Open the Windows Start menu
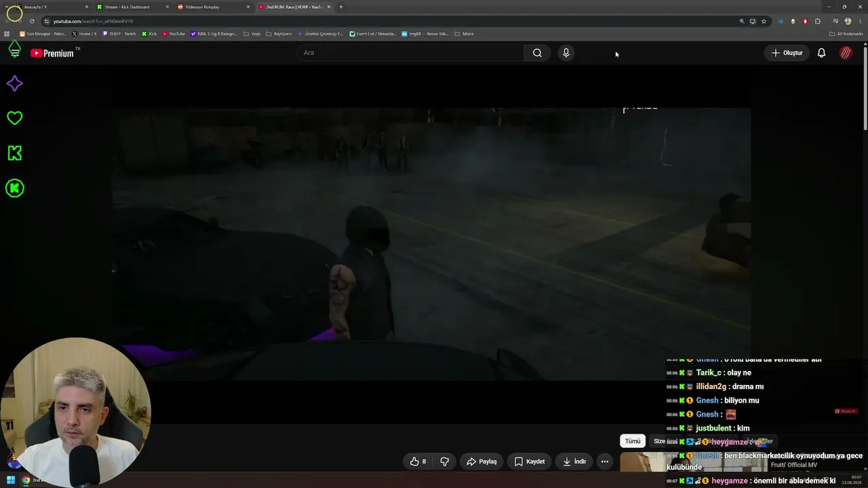Viewport: 868px width, 488px height. click(10, 481)
